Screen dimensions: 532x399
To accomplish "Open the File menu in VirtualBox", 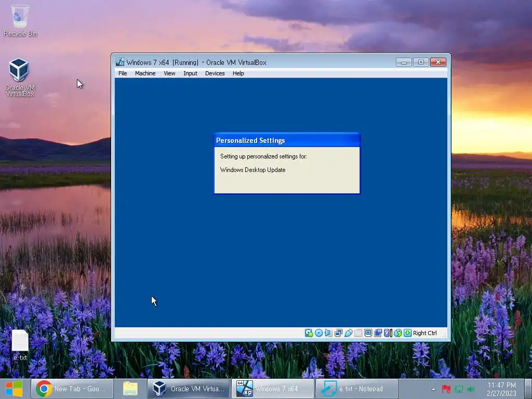I will 123,73.
